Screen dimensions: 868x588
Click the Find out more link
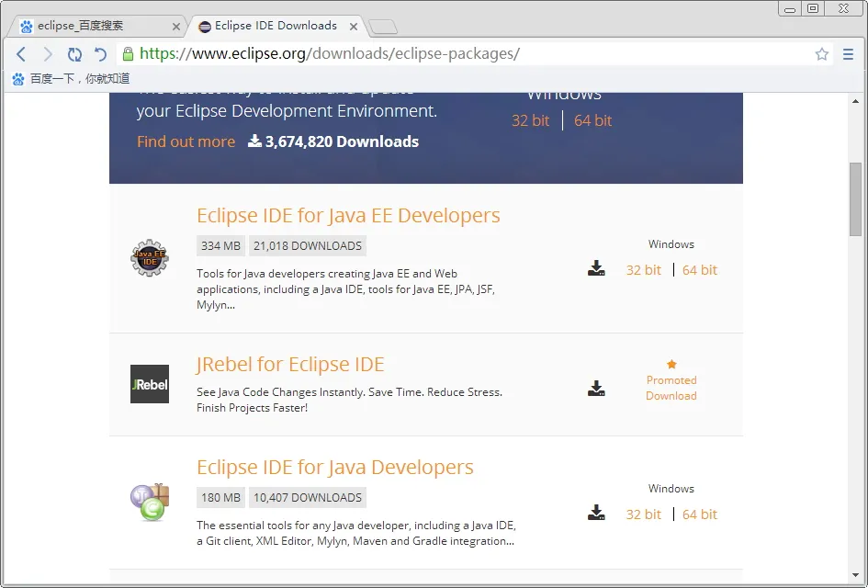(186, 141)
